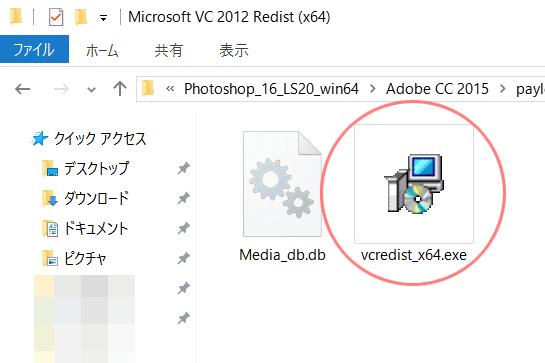Unpin ピクチャ using its pin icon
Screen dimensions: 545x363
184,258
